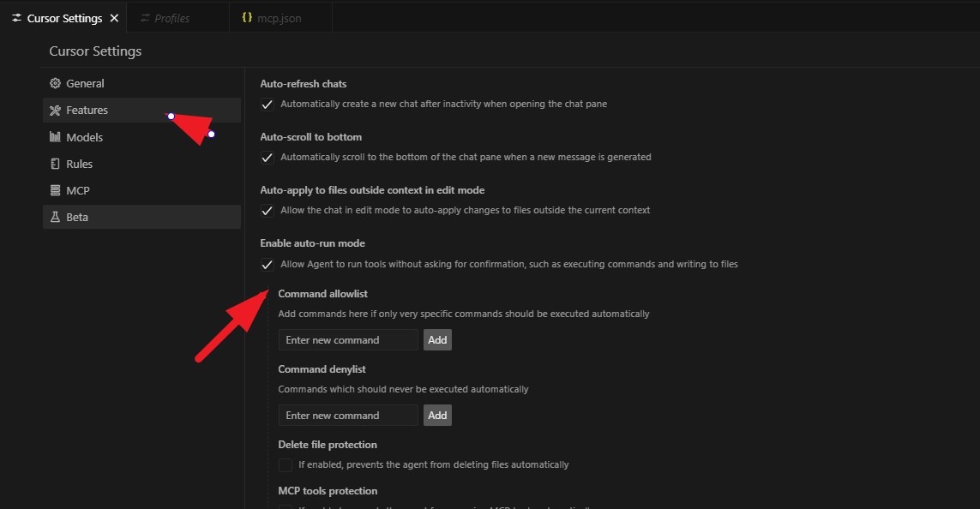Select the Cursor Settings tab
Screen dimensions: 980x509
(x=63, y=18)
